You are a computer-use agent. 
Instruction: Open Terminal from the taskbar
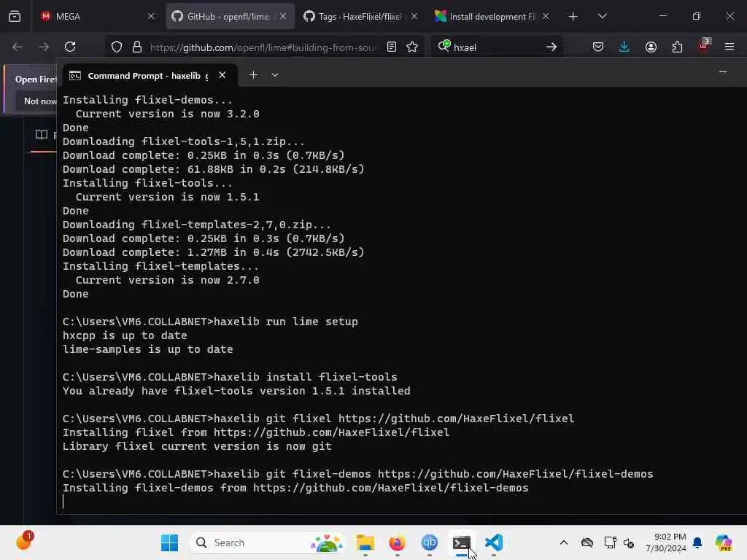461,542
